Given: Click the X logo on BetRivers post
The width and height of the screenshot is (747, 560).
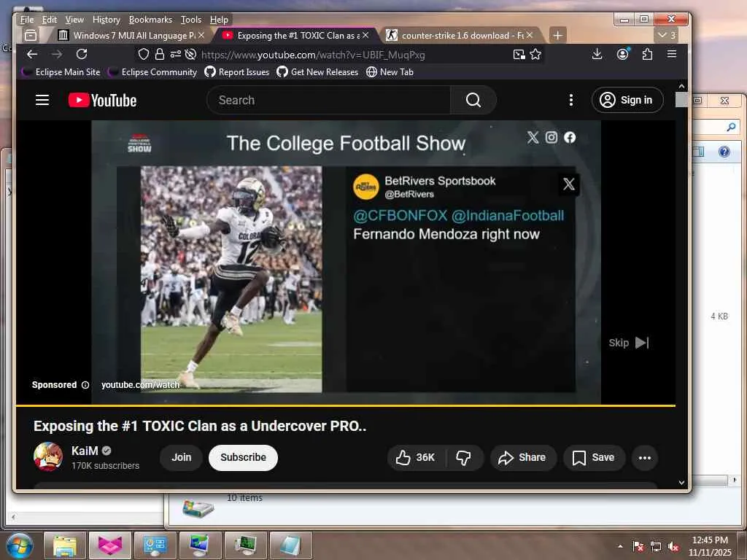Looking at the screenshot, I should [569, 184].
